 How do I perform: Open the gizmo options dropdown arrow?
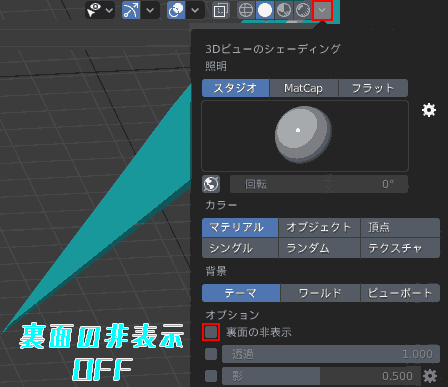pos(150,10)
